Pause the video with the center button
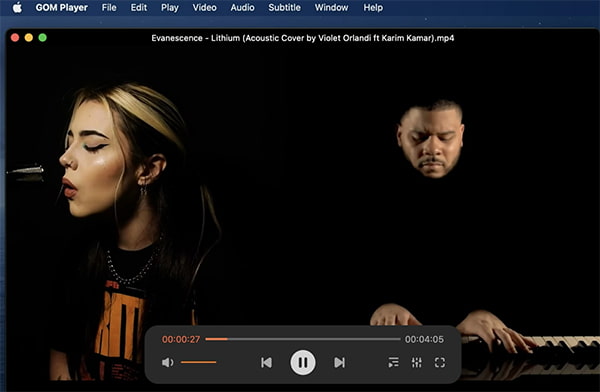 (303, 362)
